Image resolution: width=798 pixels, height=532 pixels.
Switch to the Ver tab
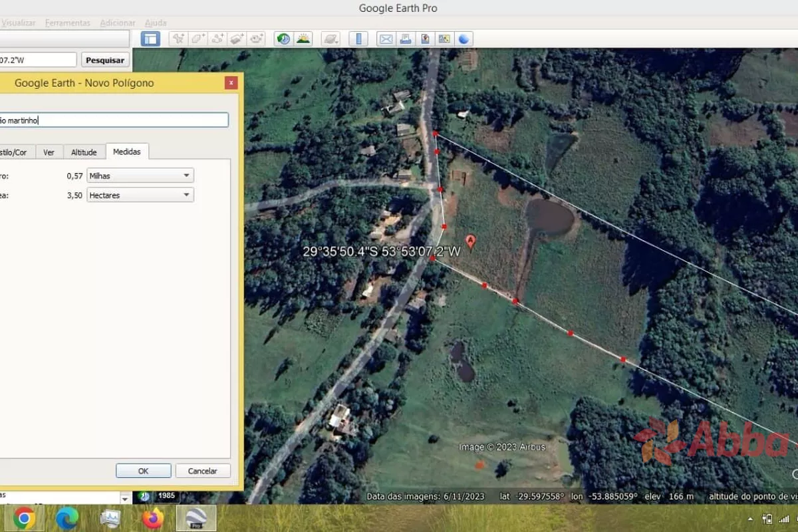tap(49, 152)
